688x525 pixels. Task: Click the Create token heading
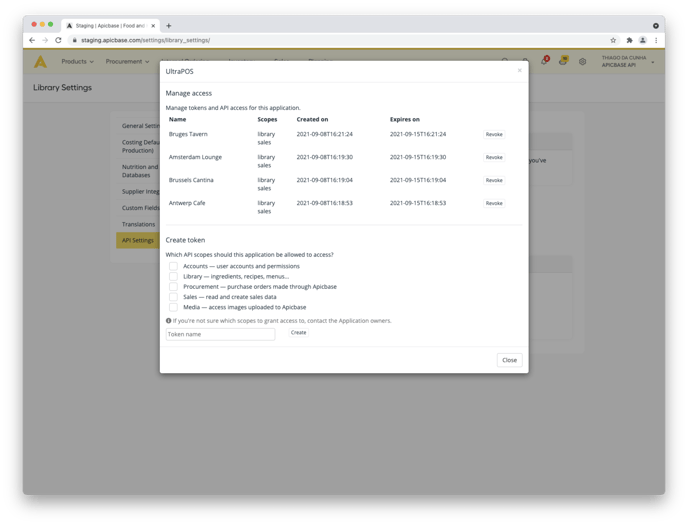coord(185,240)
